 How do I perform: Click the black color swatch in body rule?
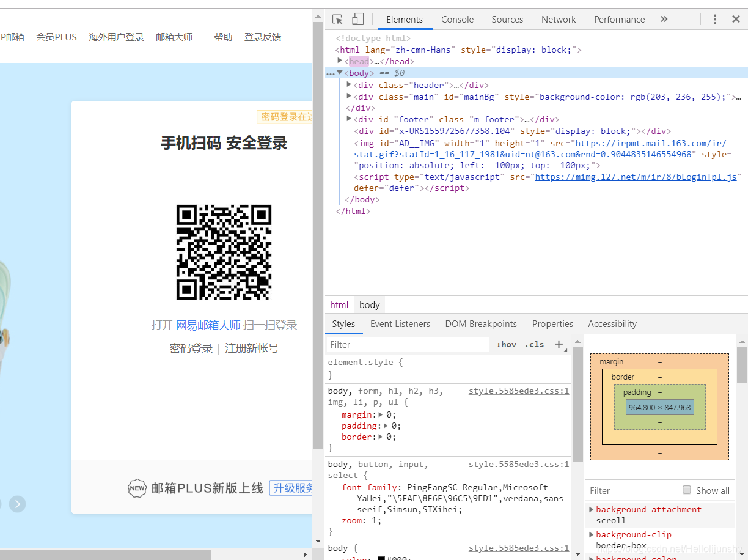381,558
